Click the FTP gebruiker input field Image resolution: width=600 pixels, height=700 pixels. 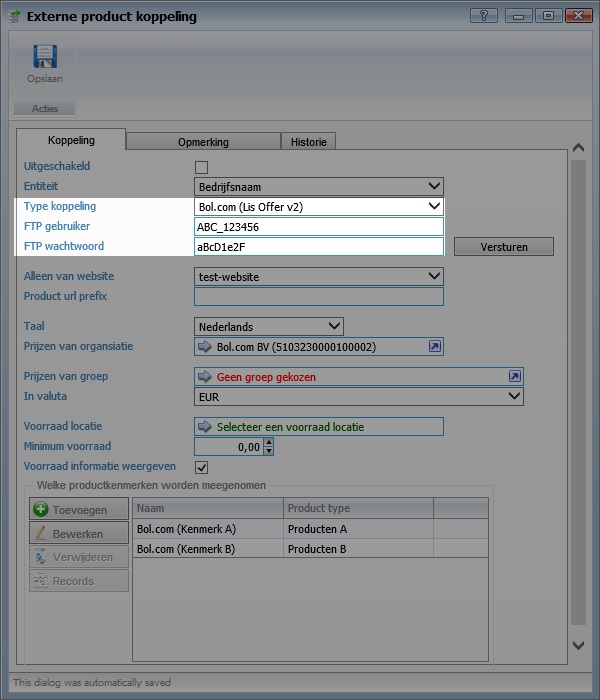point(318,227)
